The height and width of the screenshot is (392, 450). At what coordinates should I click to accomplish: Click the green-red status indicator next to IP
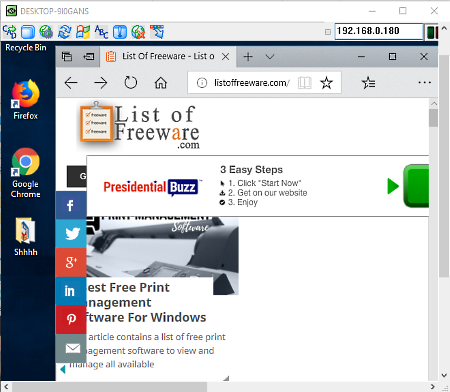(432, 32)
